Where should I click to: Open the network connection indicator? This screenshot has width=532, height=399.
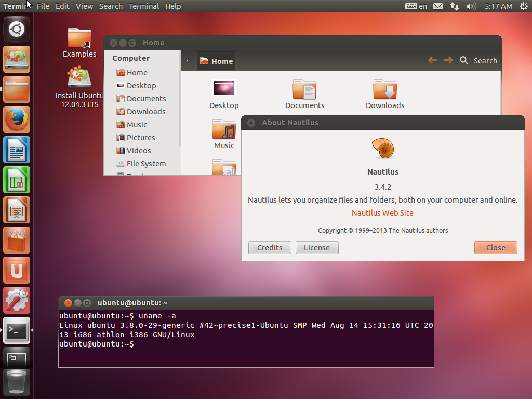454,6
